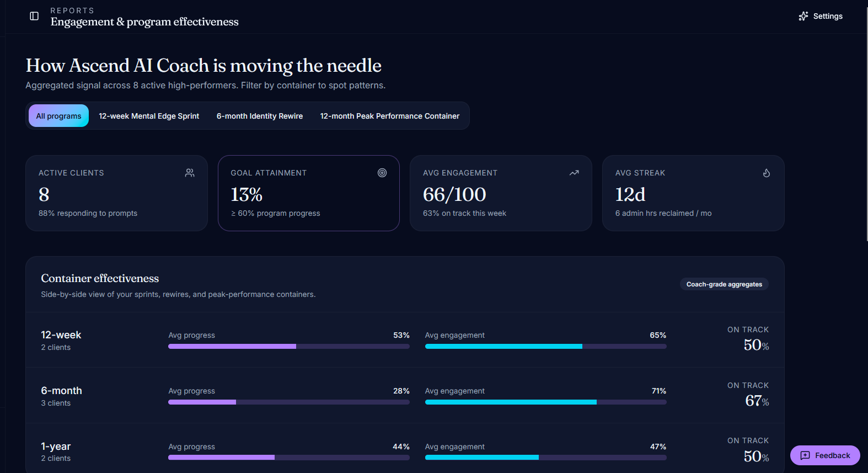Click '6 admin hrs reclaimed / mo'
Viewport: 868px width, 473px height.
coord(663,213)
